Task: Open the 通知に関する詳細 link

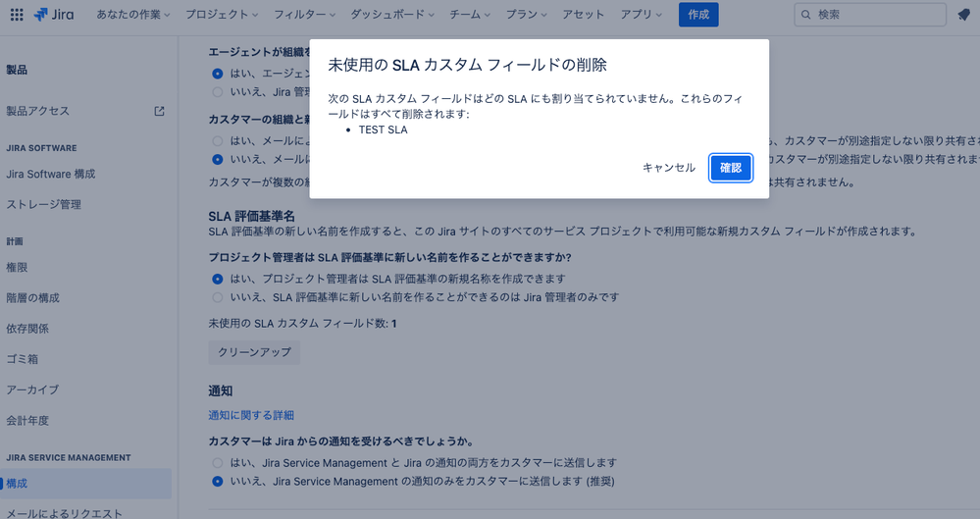Action: [251, 415]
